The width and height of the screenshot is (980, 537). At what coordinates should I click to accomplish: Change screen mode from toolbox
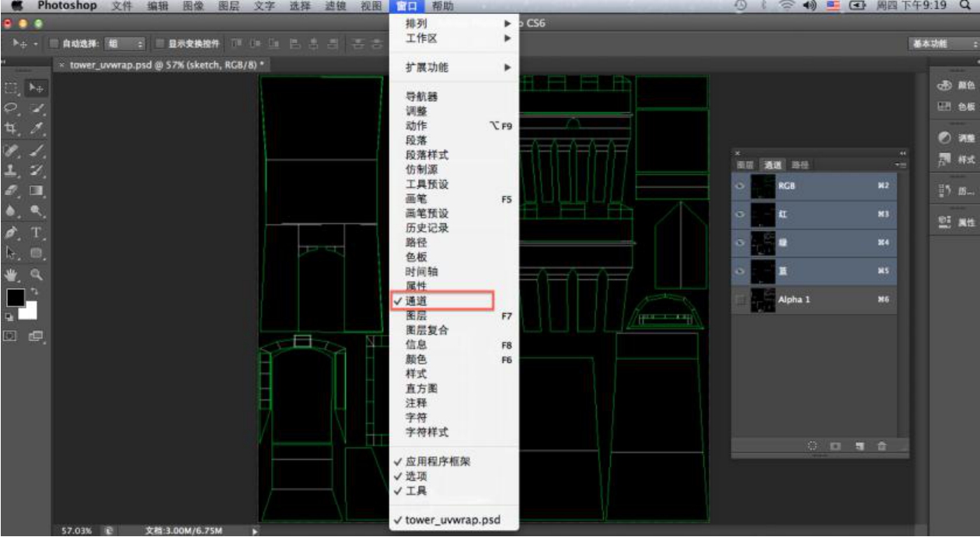pos(36,336)
